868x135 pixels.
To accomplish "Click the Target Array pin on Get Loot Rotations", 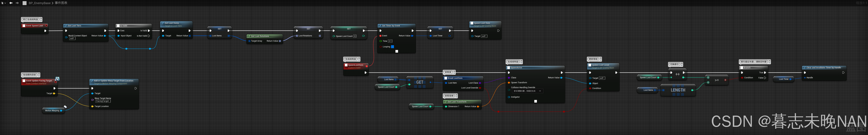I will pos(250,41).
